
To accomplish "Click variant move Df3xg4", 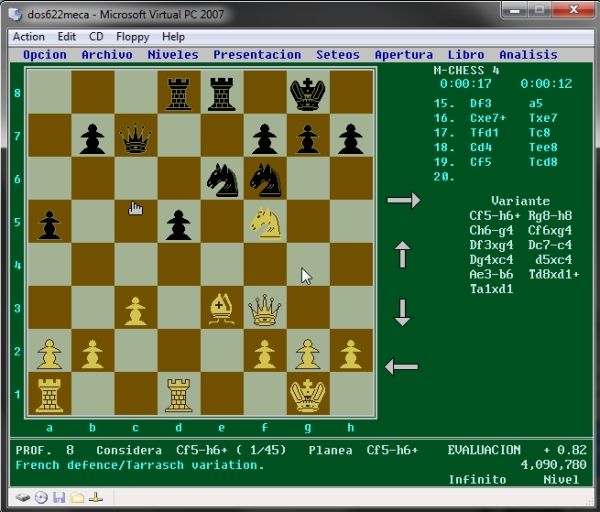I will [x=491, y=245].
